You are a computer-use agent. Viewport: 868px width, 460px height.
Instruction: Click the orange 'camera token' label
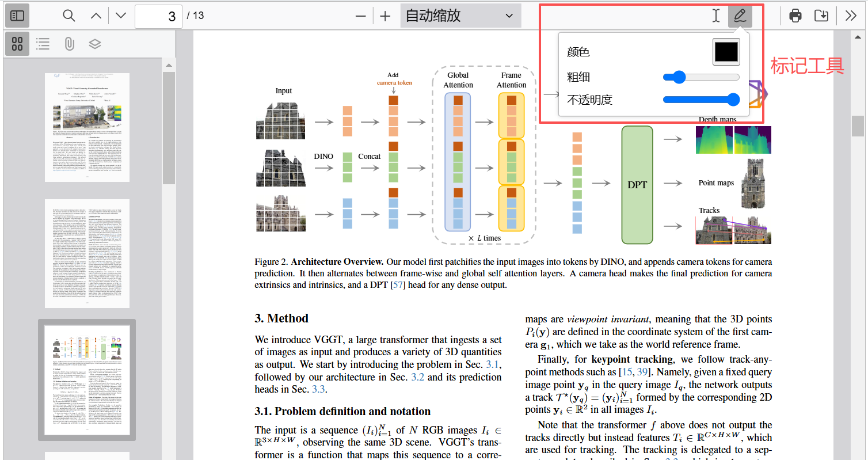(x=394, y=82)
